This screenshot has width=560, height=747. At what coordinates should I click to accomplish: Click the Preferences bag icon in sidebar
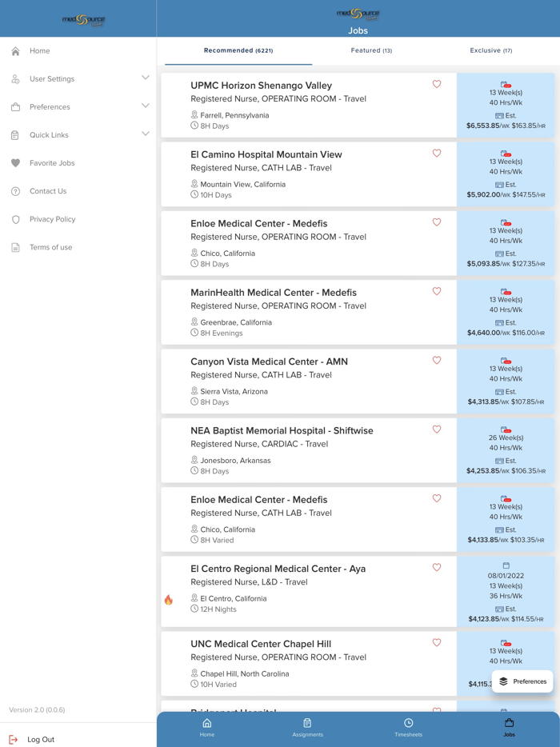coord(16,107)
